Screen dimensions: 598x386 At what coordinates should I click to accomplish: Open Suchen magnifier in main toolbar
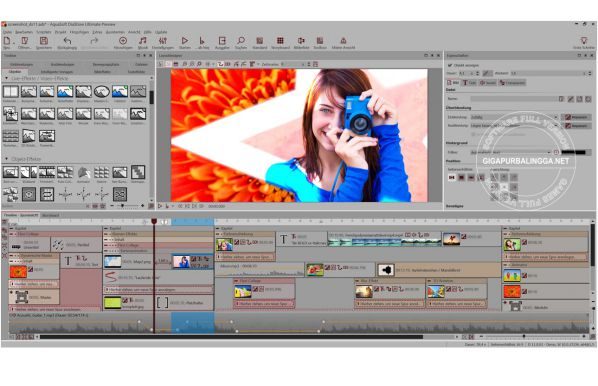pos(241,41)
